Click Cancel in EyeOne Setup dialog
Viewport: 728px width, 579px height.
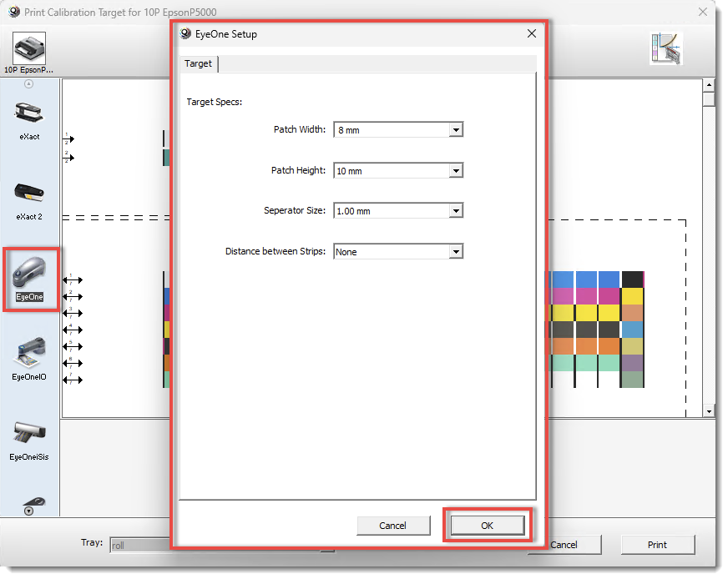coord(392,526)
